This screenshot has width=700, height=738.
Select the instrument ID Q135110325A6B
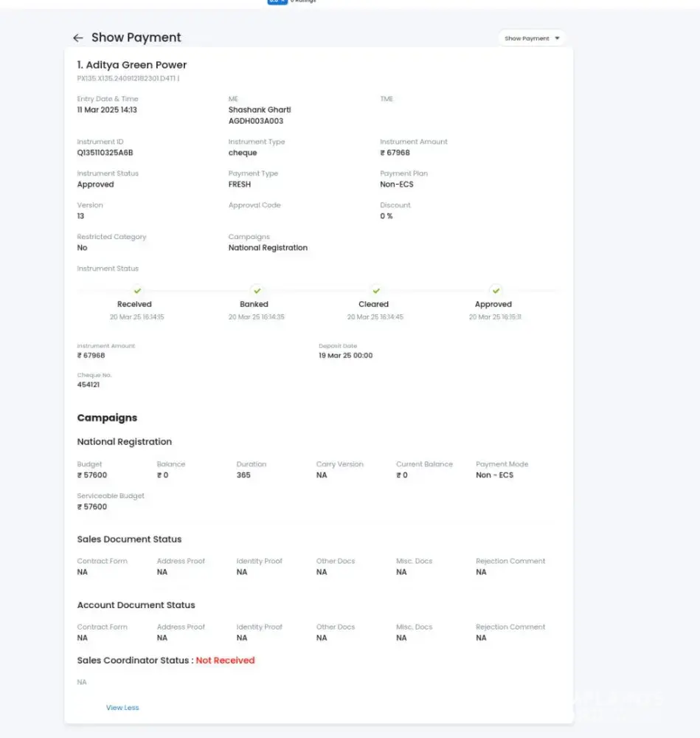coord(105,153)
